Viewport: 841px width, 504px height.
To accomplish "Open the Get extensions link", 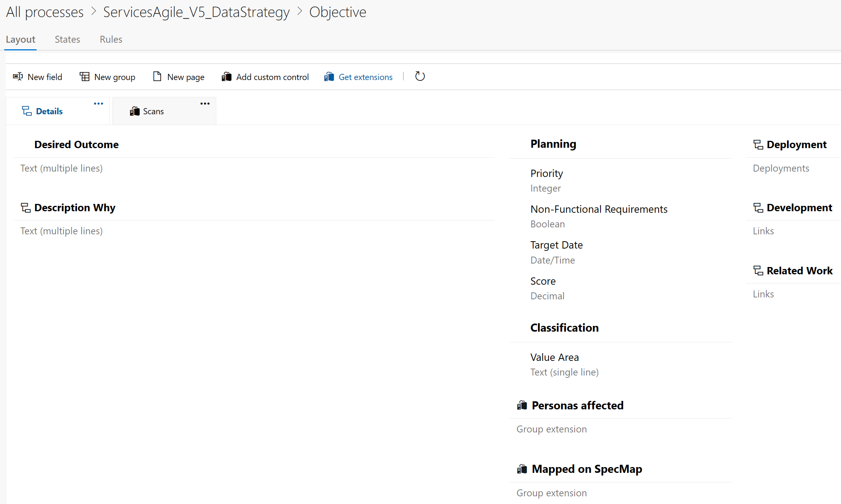I will 365,77.
